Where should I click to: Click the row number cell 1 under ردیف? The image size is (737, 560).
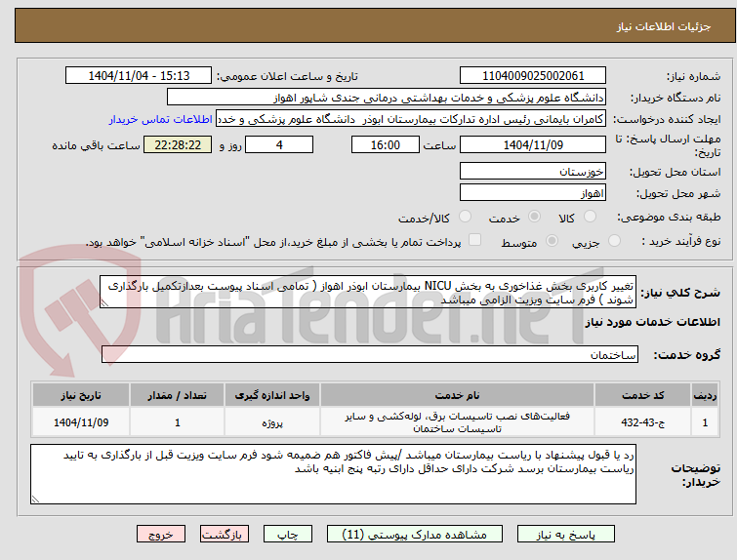coord(705,422)
